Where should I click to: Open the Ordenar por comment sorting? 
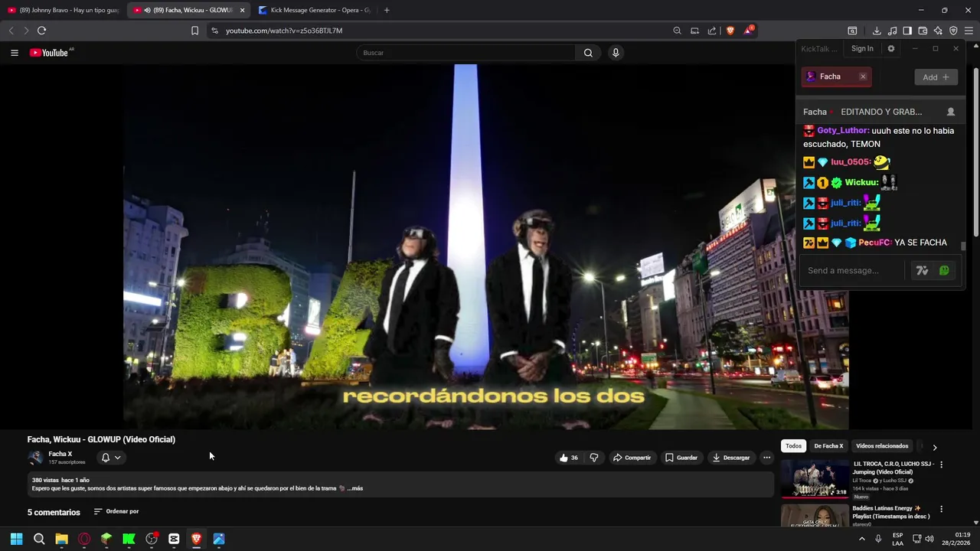coord(116,511)
